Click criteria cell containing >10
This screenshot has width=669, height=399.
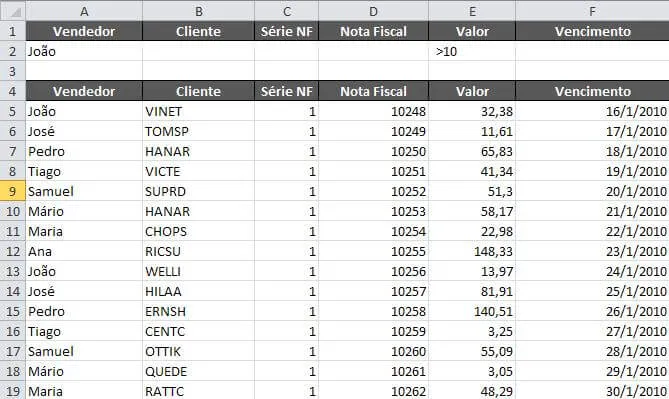472,51
